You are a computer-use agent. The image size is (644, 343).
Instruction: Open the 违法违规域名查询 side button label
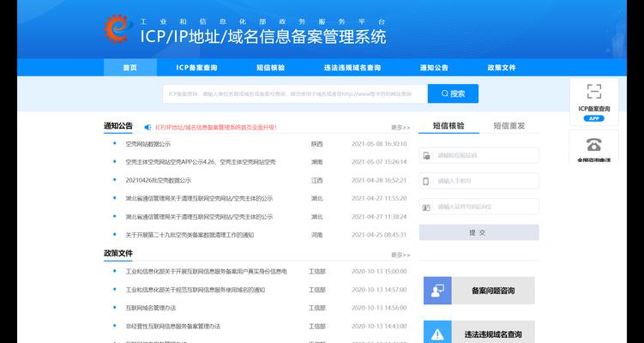[493, 334]
